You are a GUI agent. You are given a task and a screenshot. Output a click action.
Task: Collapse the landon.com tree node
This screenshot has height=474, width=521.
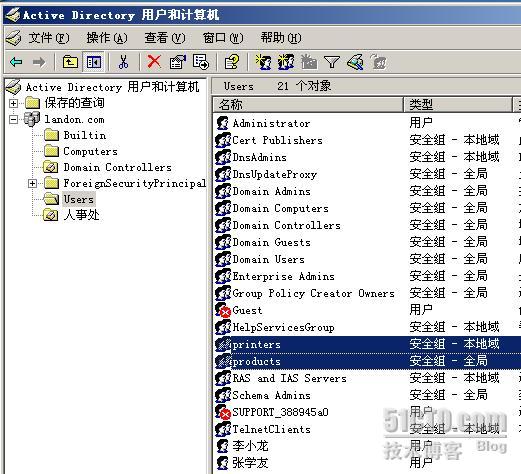[13, 119]
